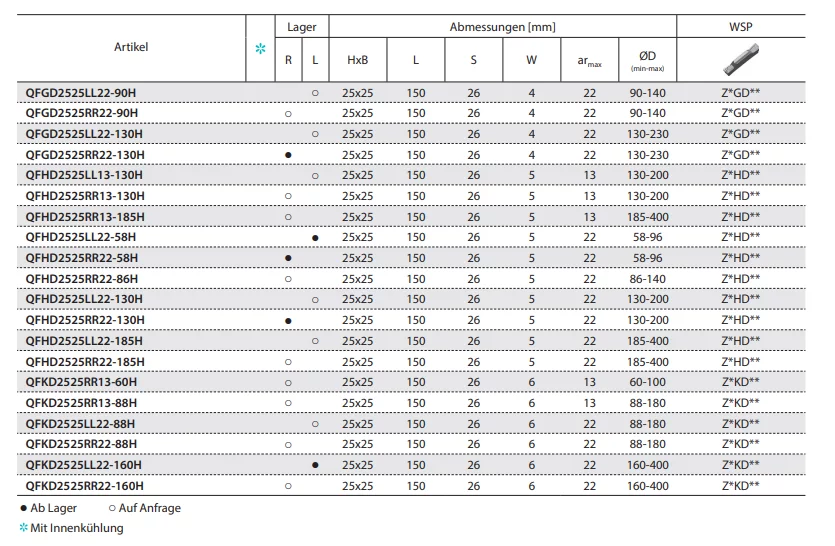The image size is (835, 546).
Task: Click the hollow circle for QFGD2525LL22-90H
Action: (x=315, y=93)
